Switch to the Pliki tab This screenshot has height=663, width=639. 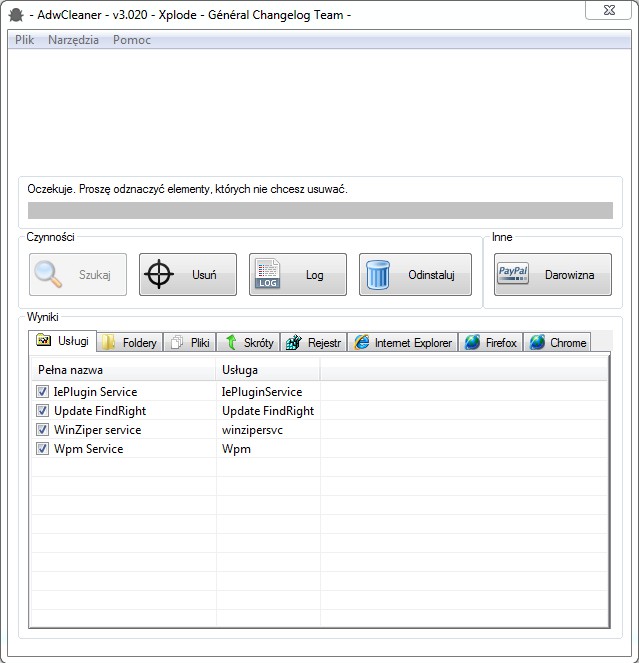pos(190,342)
